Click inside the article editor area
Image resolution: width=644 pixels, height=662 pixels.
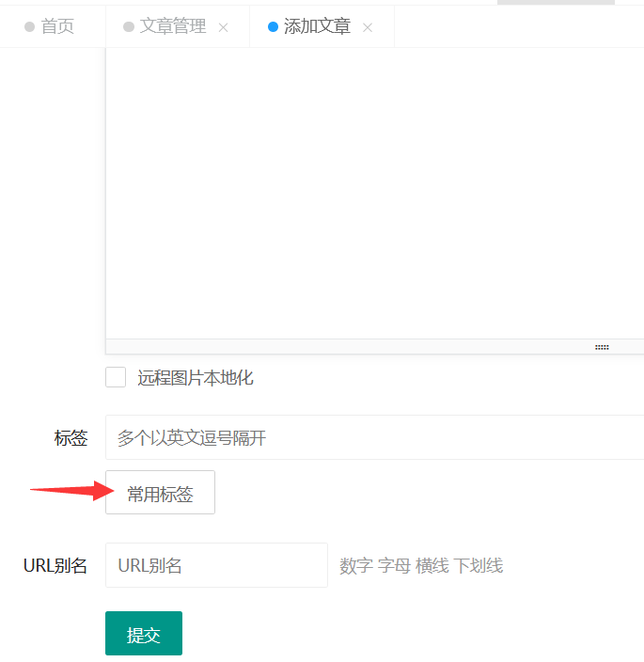pos(375,193)
